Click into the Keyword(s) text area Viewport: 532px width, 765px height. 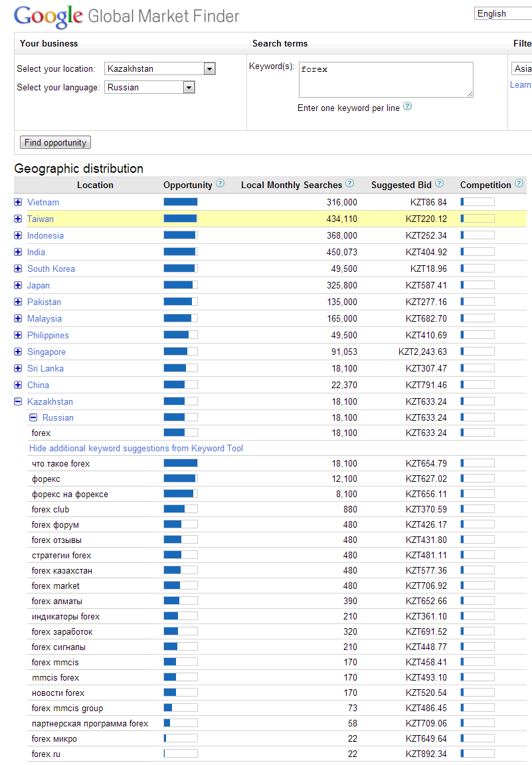[386, 80]
